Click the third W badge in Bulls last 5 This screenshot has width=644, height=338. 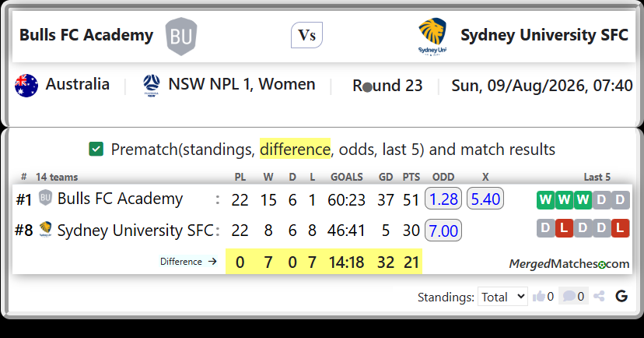point(583,200)
